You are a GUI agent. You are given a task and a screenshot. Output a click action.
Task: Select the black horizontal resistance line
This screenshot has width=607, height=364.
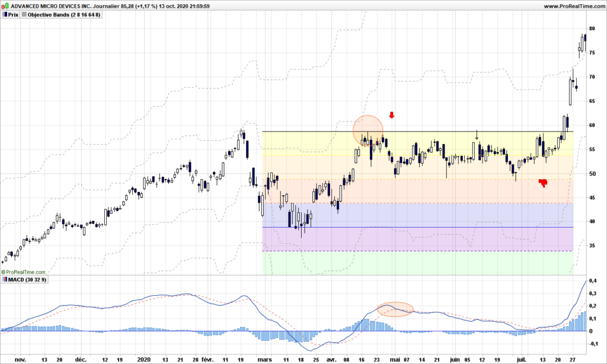418,132
